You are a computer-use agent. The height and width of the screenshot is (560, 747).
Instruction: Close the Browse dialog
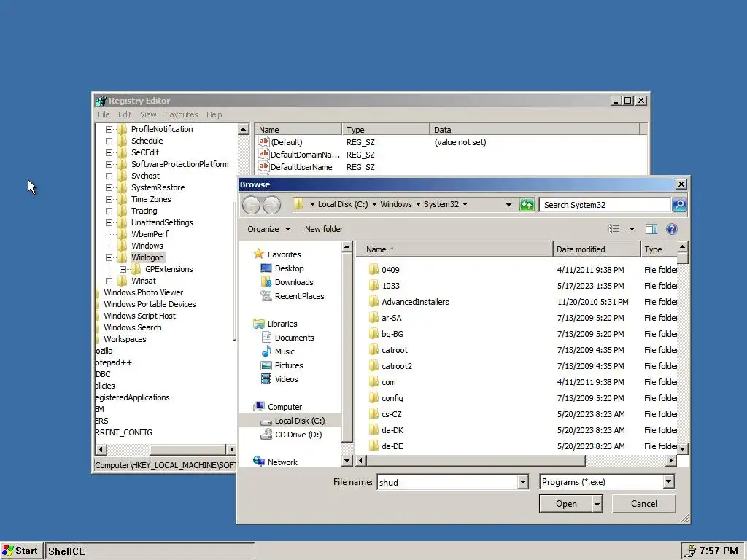click(681, 184)
